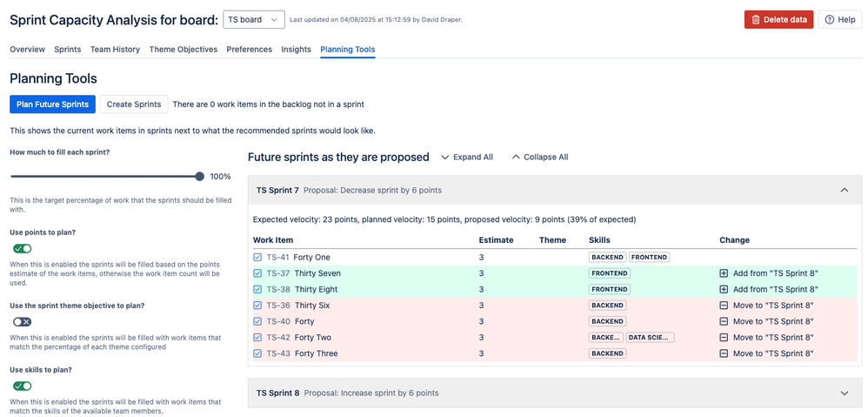Click the plus icon beside TS-38 change
Image resolution: width=868 pixels, height=417 pixels.
(x=724, y=289)
